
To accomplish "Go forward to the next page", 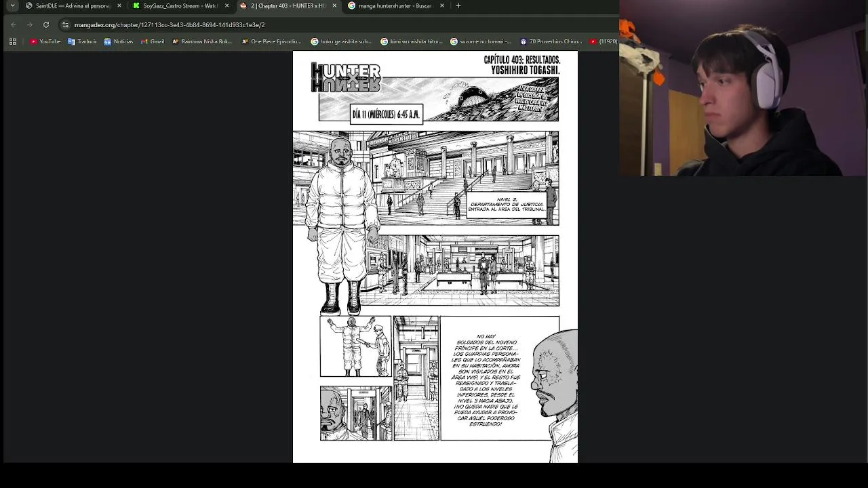I will point(29,24).
